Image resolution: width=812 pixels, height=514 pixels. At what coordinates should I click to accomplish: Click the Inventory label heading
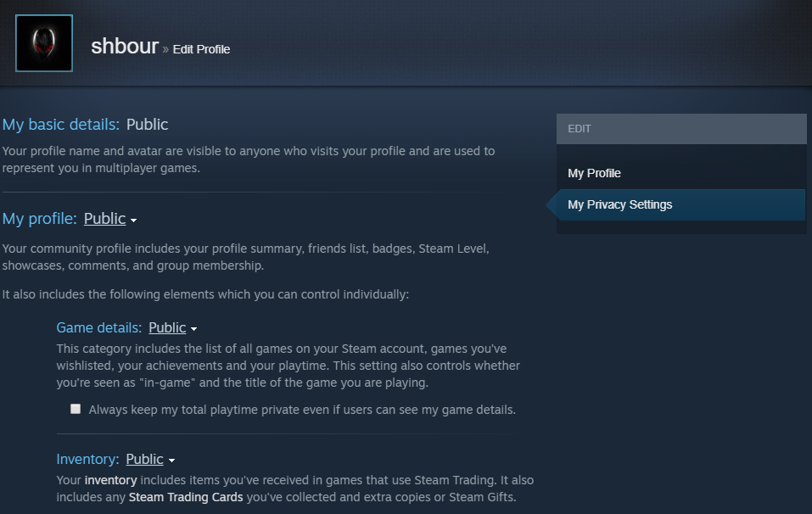pos(87,459)
